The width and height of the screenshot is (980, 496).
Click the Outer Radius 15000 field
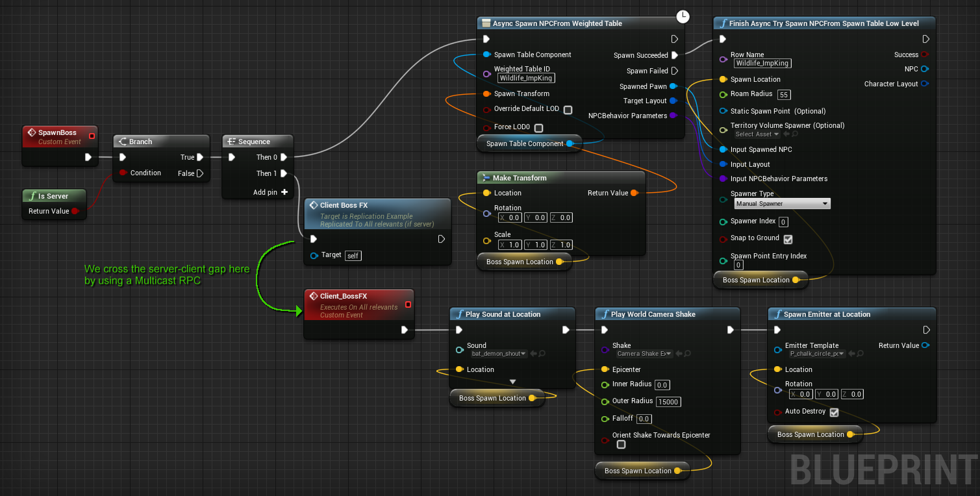(x=668, y=402)
